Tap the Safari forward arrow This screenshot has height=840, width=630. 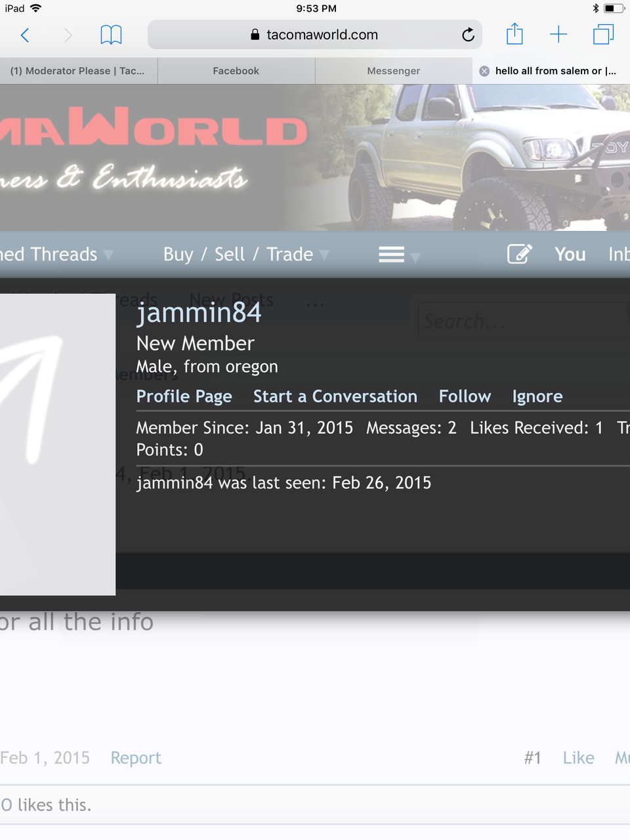point(68,35)
